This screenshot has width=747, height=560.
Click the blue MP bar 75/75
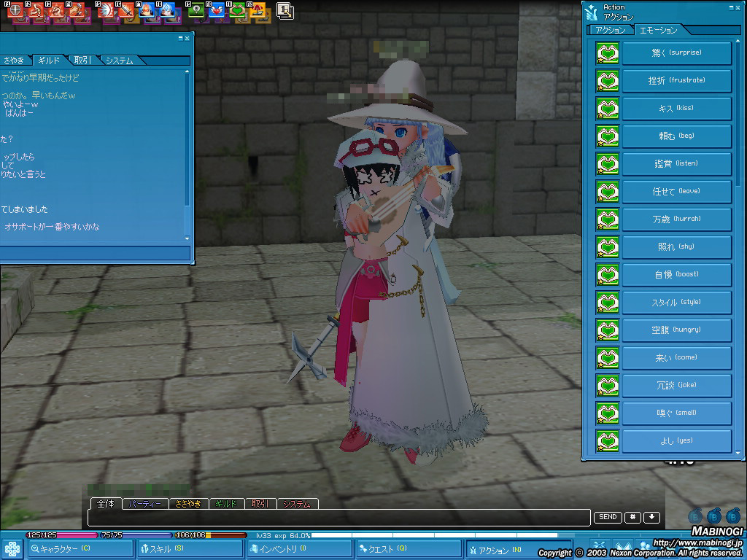136,535
